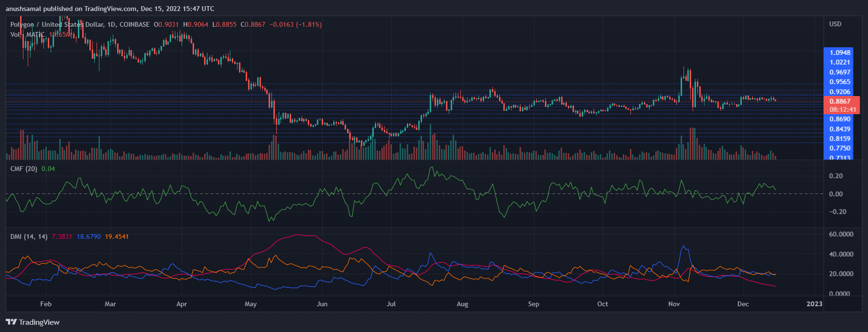Click the green CMF value 0.04
This screenshot has width=868, height=332.
48,169
